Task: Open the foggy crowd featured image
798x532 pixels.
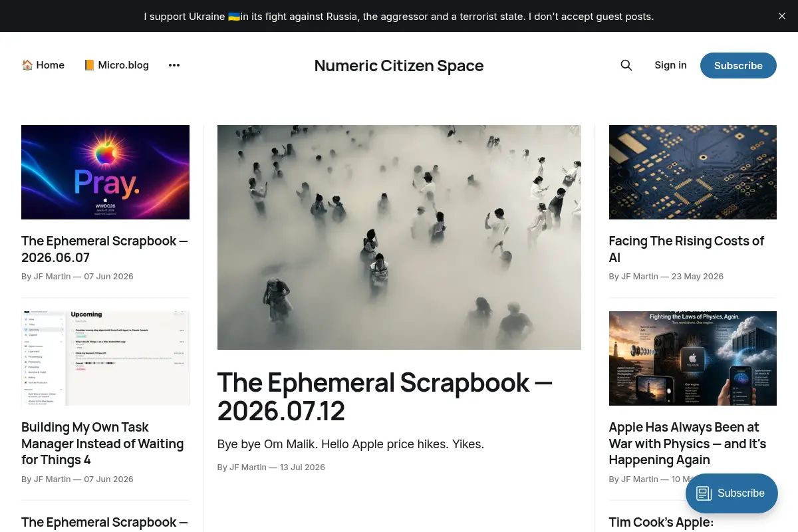Action: 399,237
